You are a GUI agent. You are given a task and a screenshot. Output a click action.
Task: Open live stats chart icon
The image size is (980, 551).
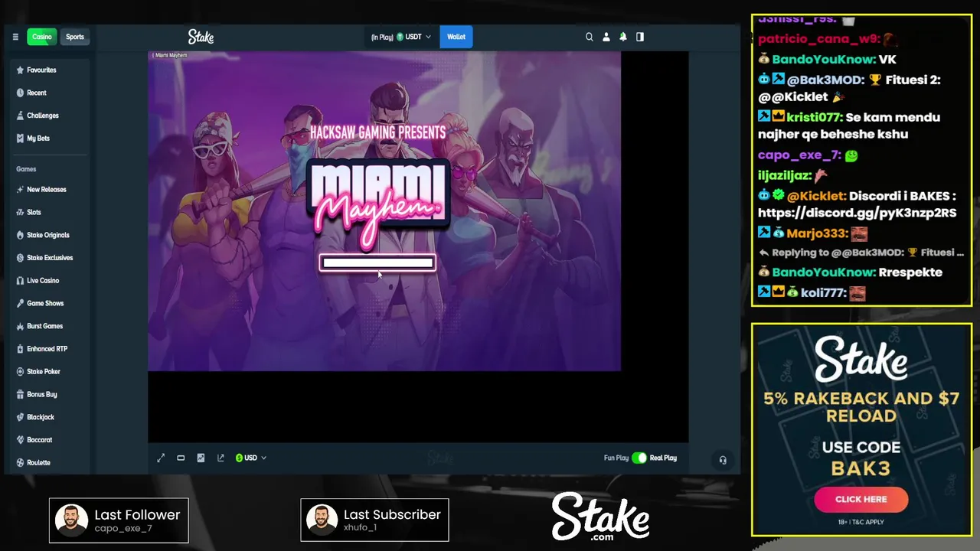[201, 458]
